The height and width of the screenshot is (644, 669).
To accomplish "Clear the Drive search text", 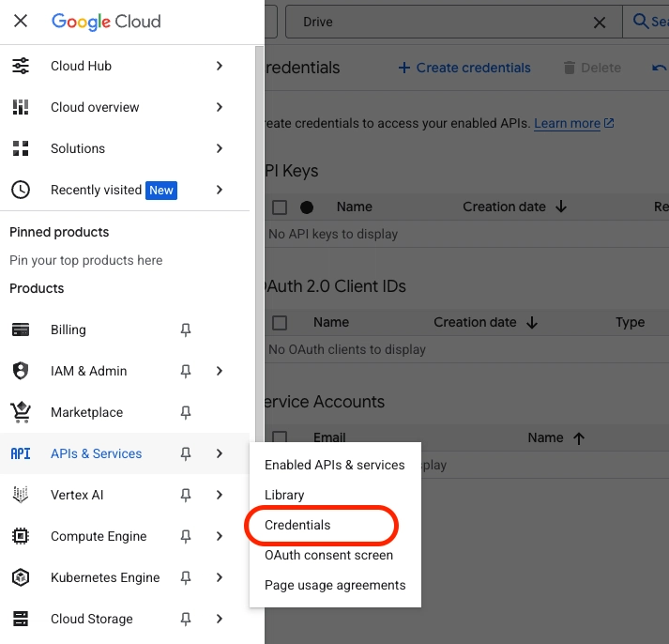I will tap(600, 23).
